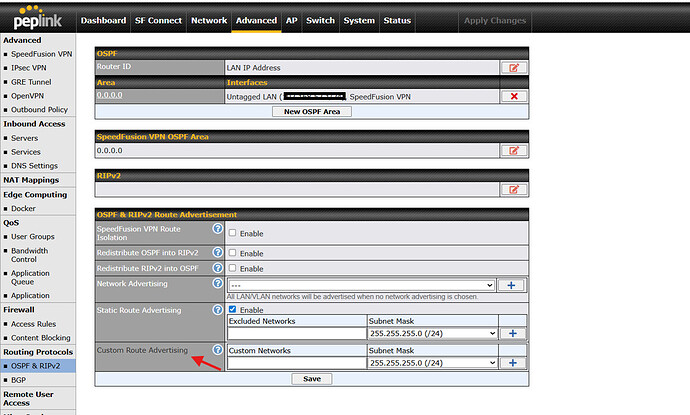Open area 0.0.0.0 link

click(x=110, y=95)
